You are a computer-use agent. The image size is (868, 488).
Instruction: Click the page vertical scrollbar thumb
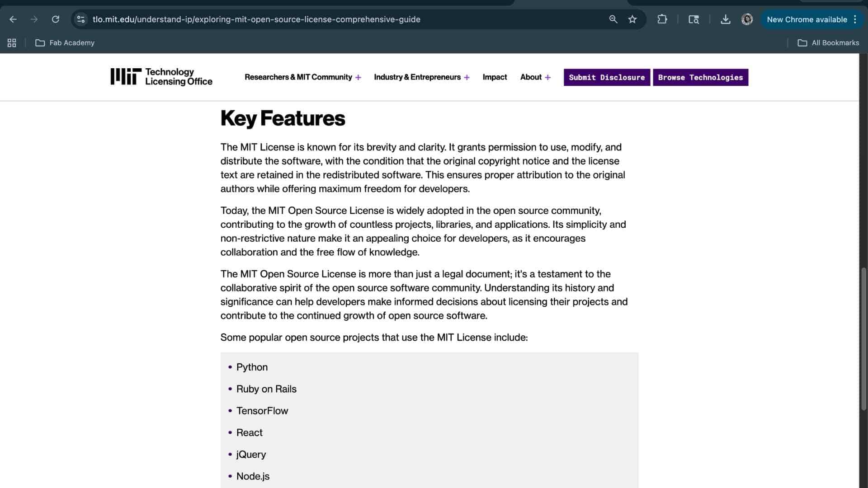click(x=863, y=339)
